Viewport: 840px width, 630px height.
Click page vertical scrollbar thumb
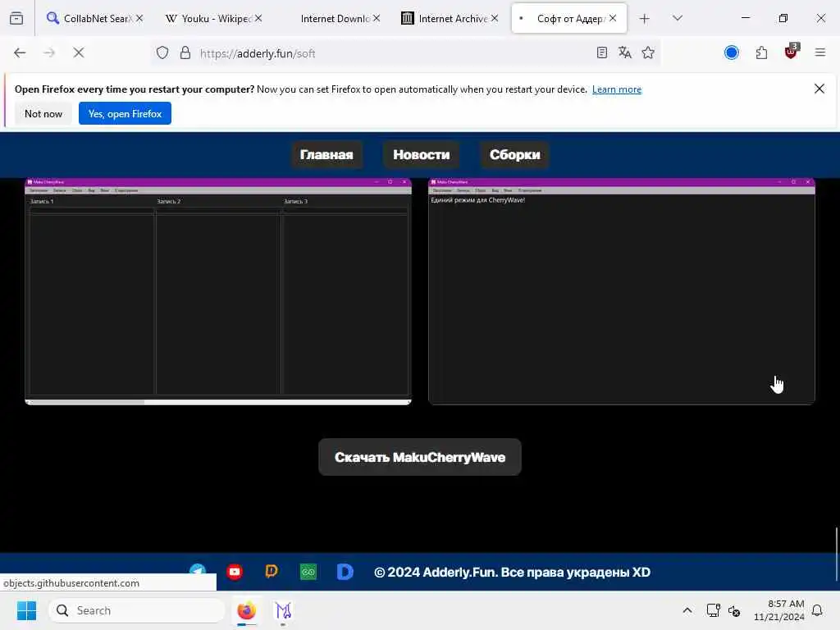[x=837, y=554]
